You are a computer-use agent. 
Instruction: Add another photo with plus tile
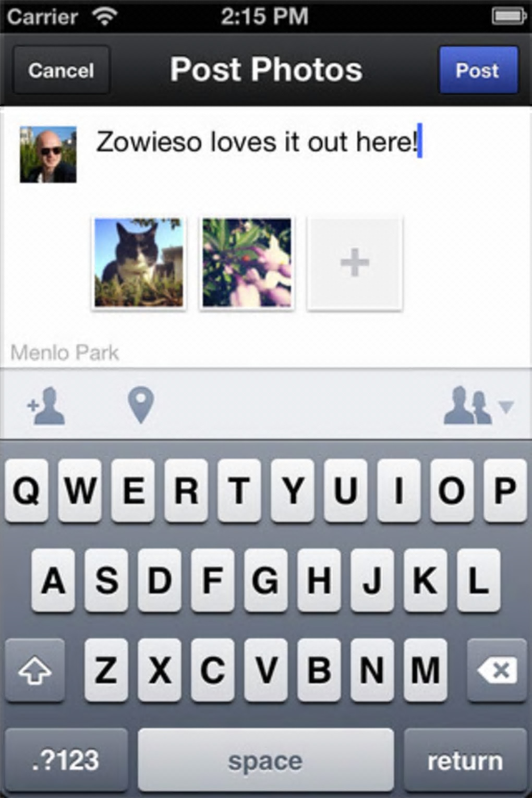tap(355, 263)
